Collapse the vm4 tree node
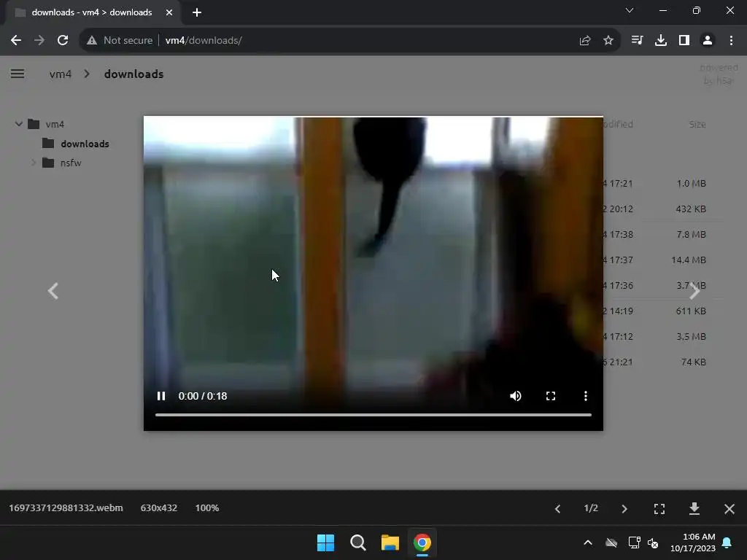 click(x=18, y=124)
